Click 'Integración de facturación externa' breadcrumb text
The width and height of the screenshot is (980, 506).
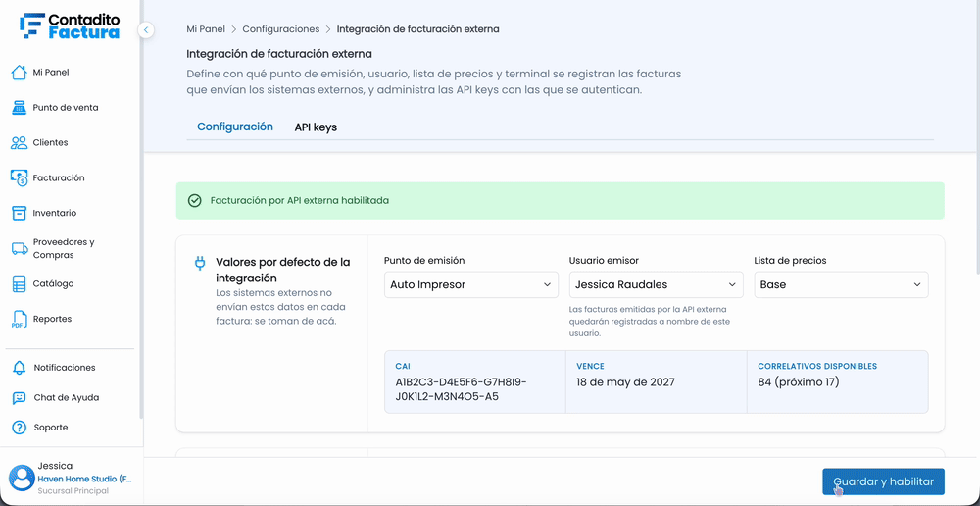(418, 29)
